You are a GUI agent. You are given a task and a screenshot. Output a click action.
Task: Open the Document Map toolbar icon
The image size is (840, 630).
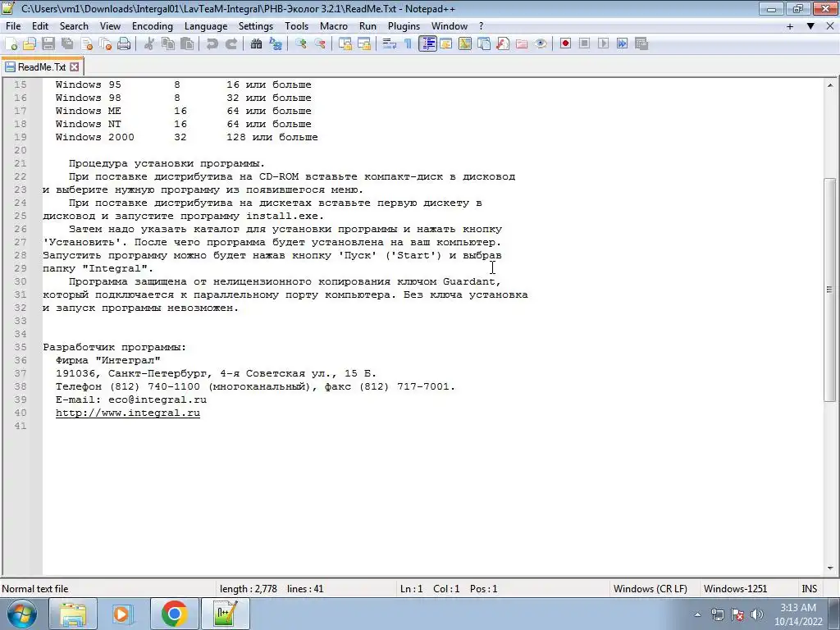click(x=465, y=44)
